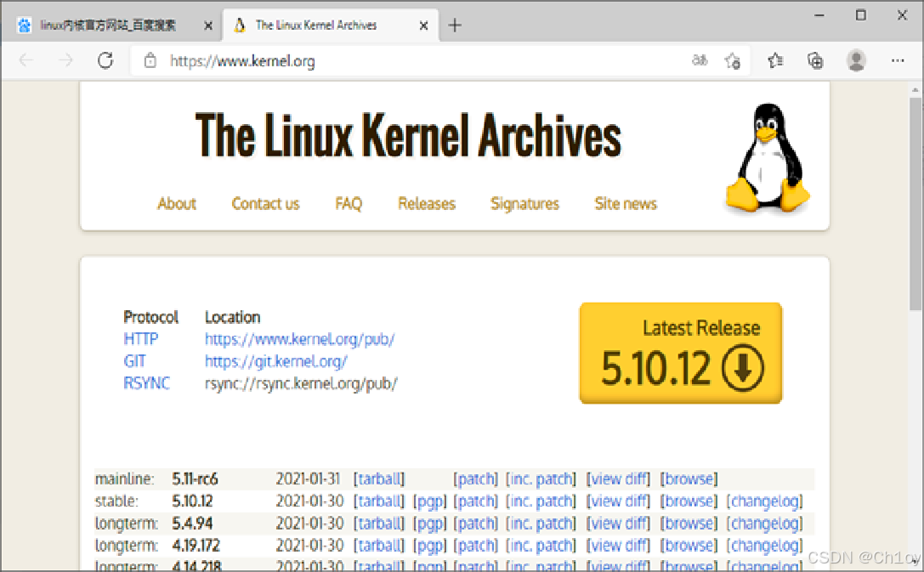Image resolution: width=924 pixels, height=572 pixels.
Task: Download the stable 5.10.12 tarball
Action: (x=379, y=501)
